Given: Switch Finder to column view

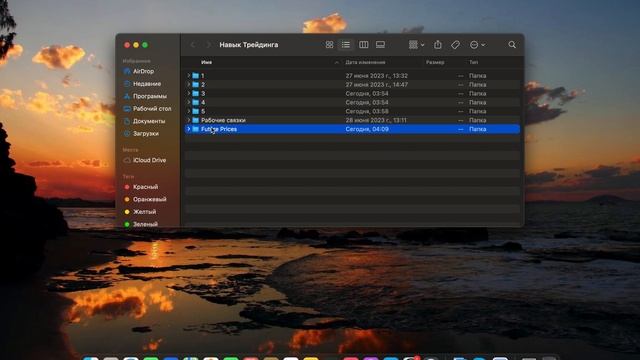Looking at the screenshot, I should click(x=363, y=44).
